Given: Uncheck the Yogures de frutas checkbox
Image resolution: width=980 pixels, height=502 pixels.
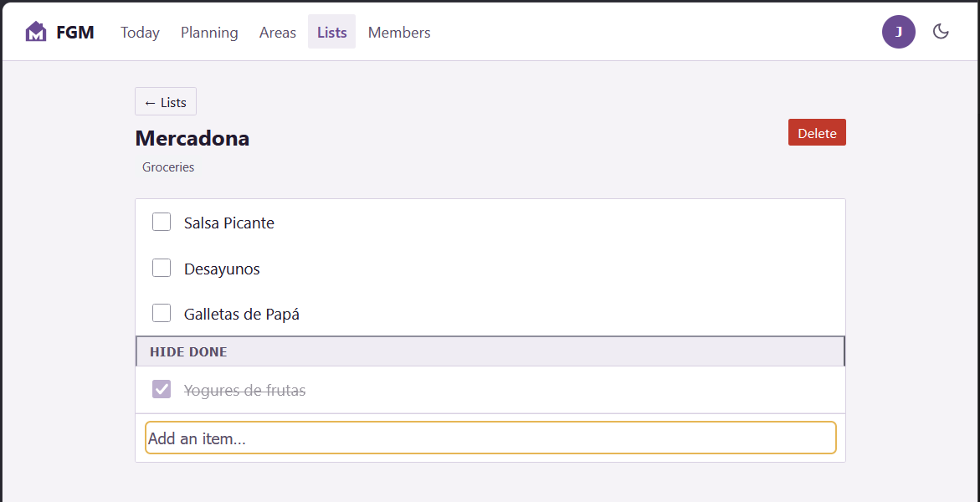Looking at the screenshot, I should point(162,390).
